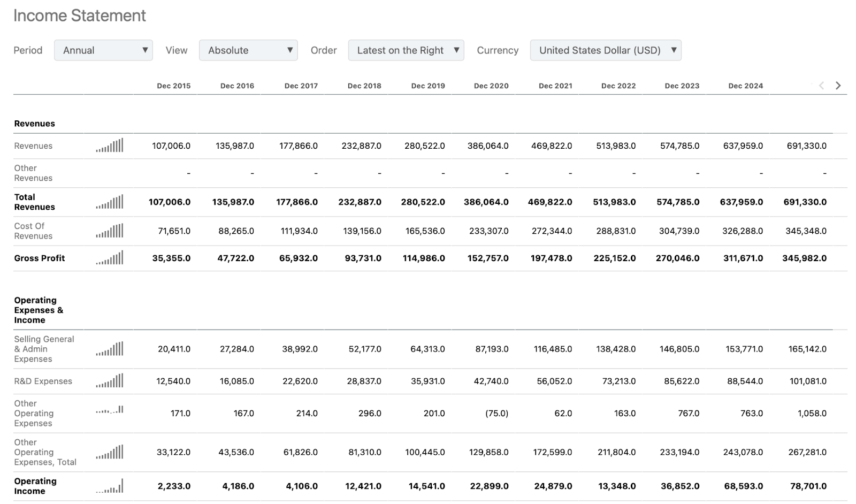Click the Operating Income value 2,233.0
856x504 pixels.
[174, 486]
